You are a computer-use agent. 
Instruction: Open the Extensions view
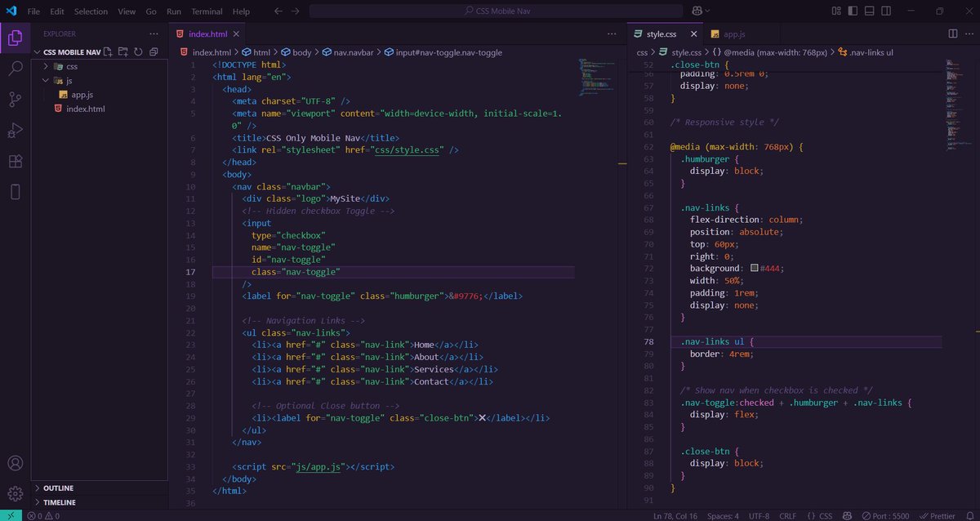15,162
